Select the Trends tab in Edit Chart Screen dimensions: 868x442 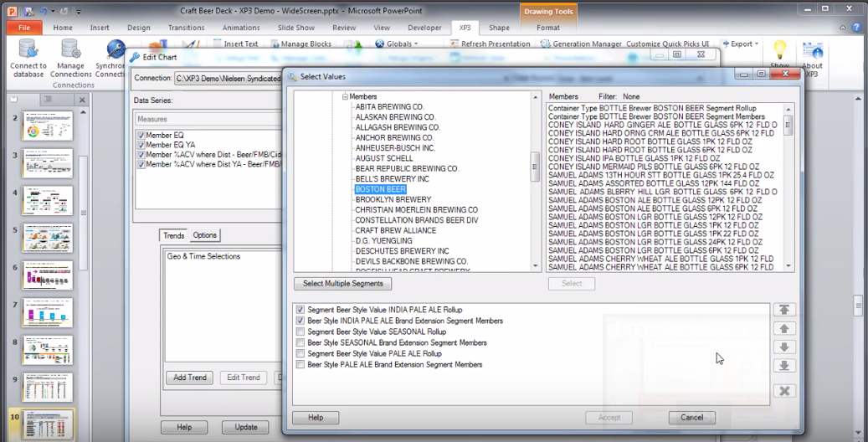click(x=173, y=235)
